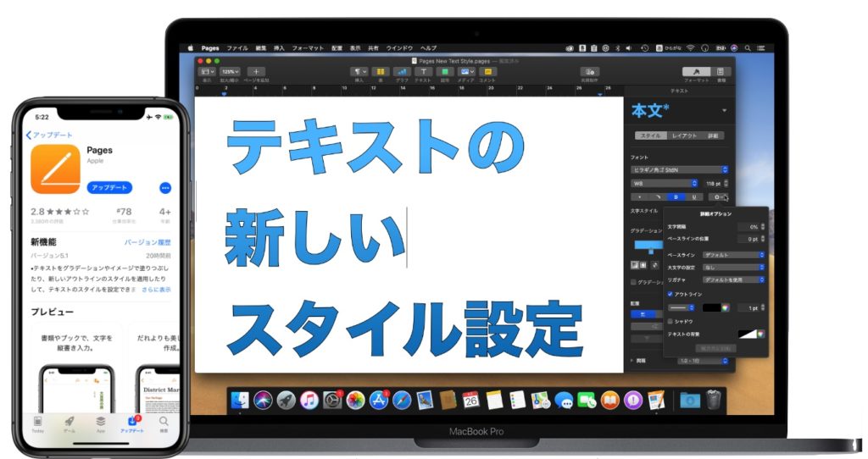
Task: Insert a shape with the green Shape icon
Action: [x=444, y=72]
